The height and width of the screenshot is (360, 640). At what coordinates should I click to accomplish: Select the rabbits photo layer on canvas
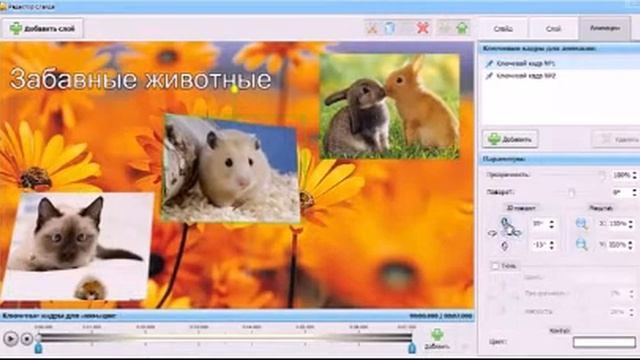(x=390, y=106)
